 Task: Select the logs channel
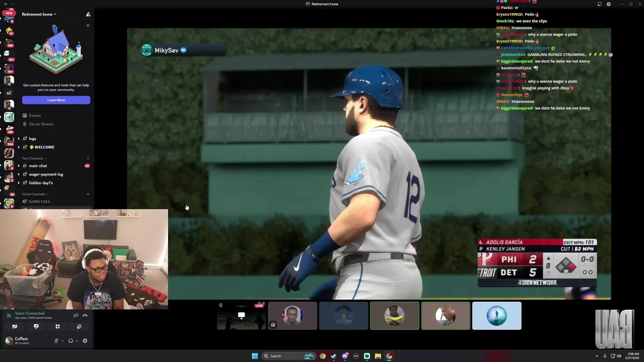(x=32, y=139)
